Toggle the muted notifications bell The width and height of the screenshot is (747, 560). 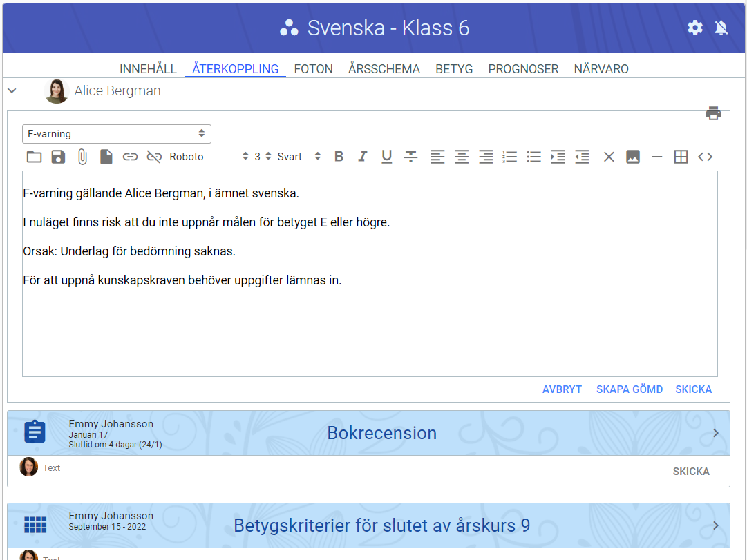(721, 28)
